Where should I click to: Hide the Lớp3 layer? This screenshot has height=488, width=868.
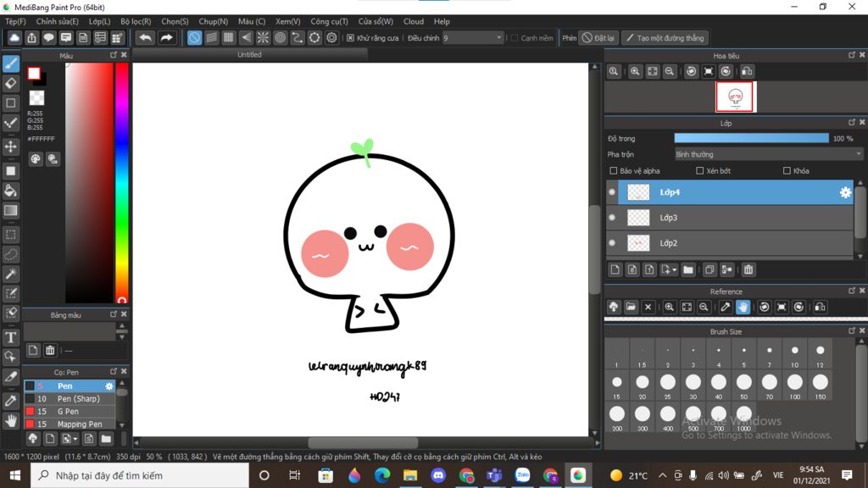pos(612,218)
